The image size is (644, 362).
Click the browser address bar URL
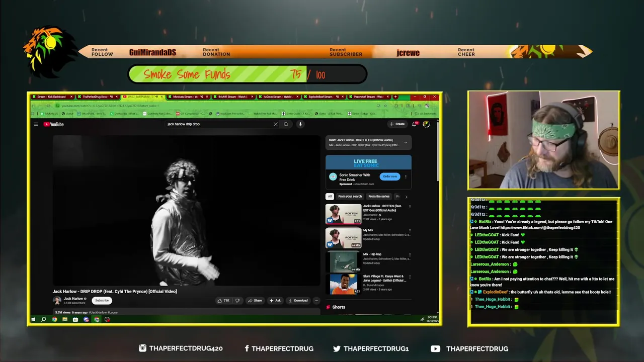pyautogui.click(x=111, y=106)
